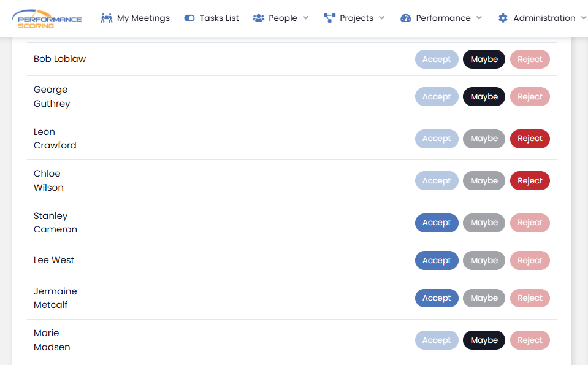
Task: Open the Projects dropdown chevron
Action: pyautogui.click(x=381, y=18)
